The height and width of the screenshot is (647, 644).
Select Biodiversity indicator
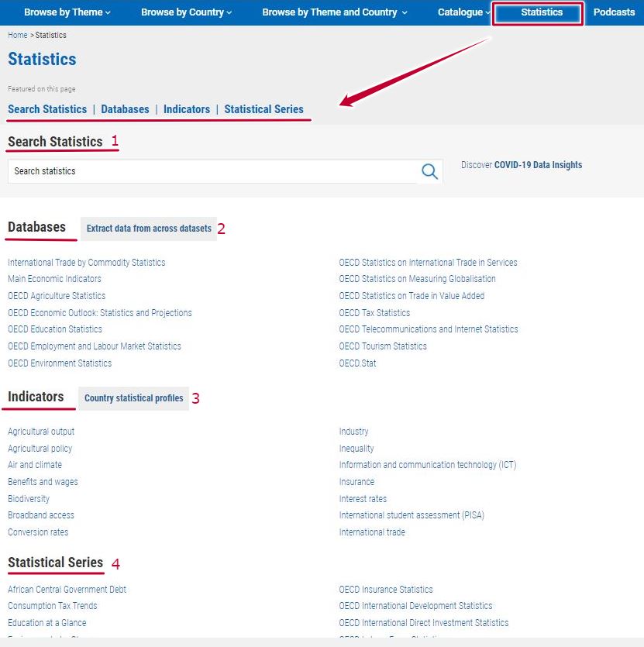coord(29,499)
